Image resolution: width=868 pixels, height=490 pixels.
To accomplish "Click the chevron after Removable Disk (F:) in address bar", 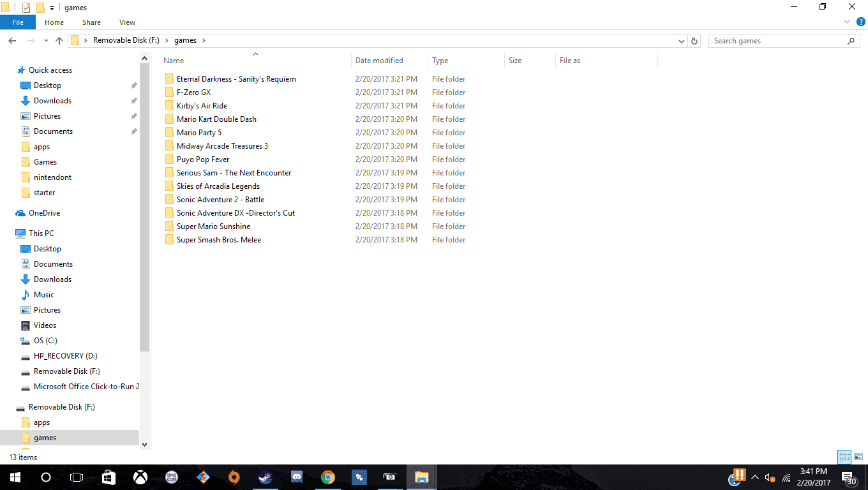I will pos(167,40).
